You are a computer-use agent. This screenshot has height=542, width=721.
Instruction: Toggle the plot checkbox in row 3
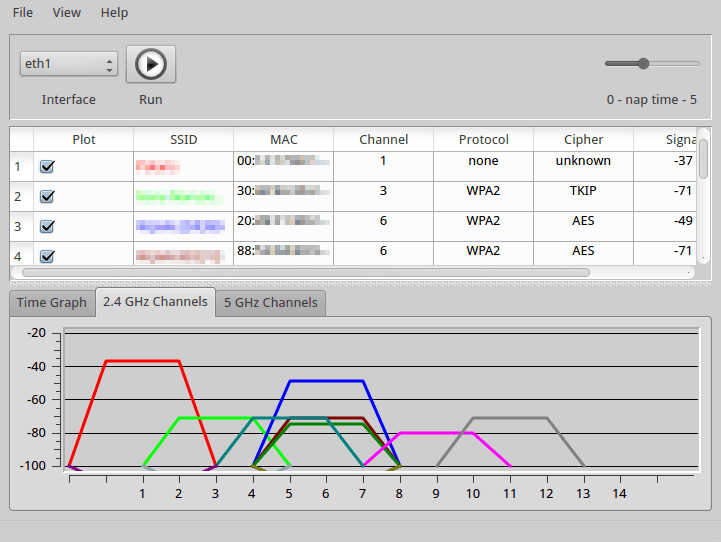click(47, 227)
